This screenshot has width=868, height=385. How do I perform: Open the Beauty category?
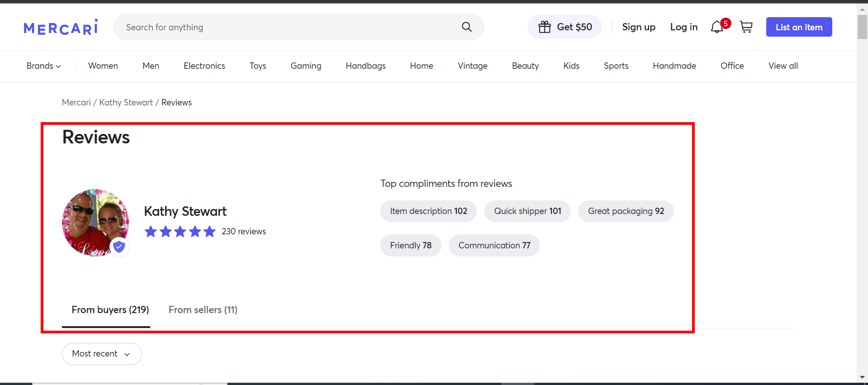point(526,66)
